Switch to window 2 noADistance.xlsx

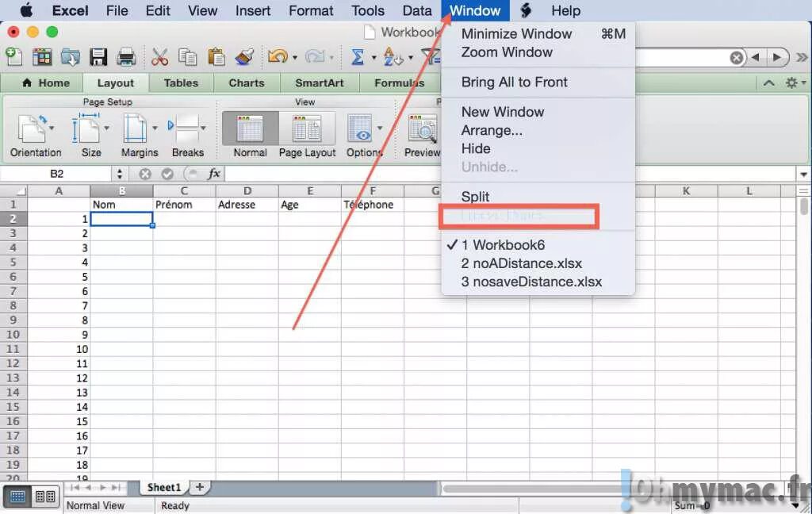(x=538, y=263)
